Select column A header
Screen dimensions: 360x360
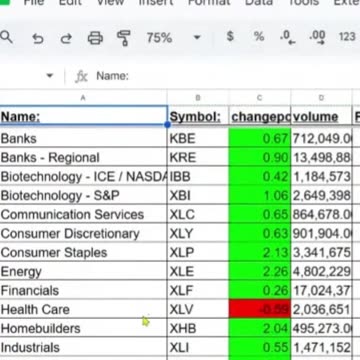83,98
